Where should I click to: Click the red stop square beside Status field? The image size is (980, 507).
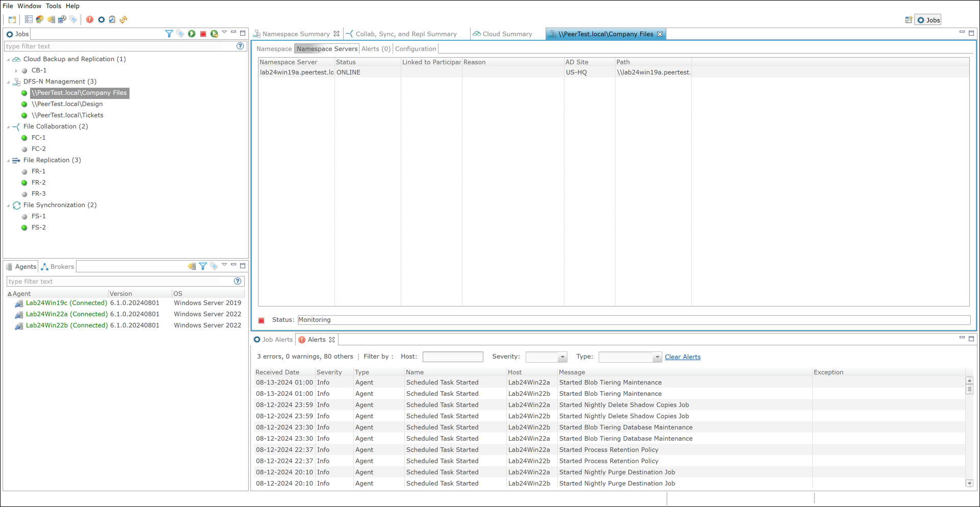tap(262, 320)
